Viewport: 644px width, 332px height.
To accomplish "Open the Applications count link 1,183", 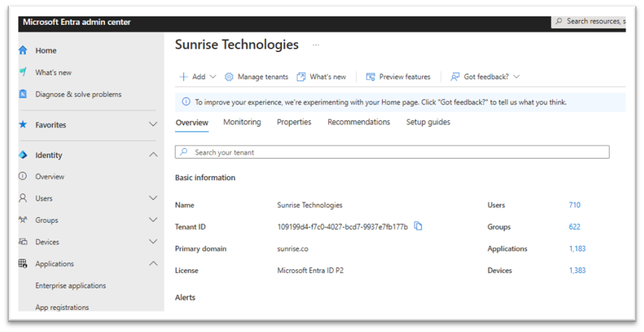I will [578, 248].
